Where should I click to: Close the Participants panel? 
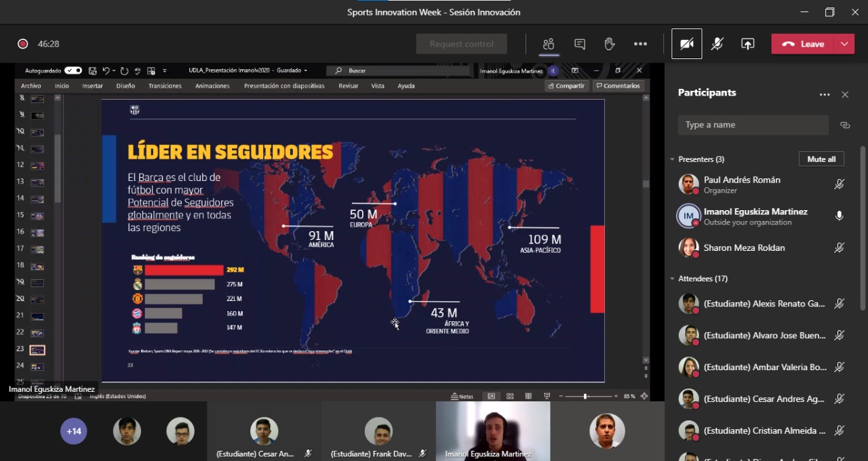tap(845, 95)
